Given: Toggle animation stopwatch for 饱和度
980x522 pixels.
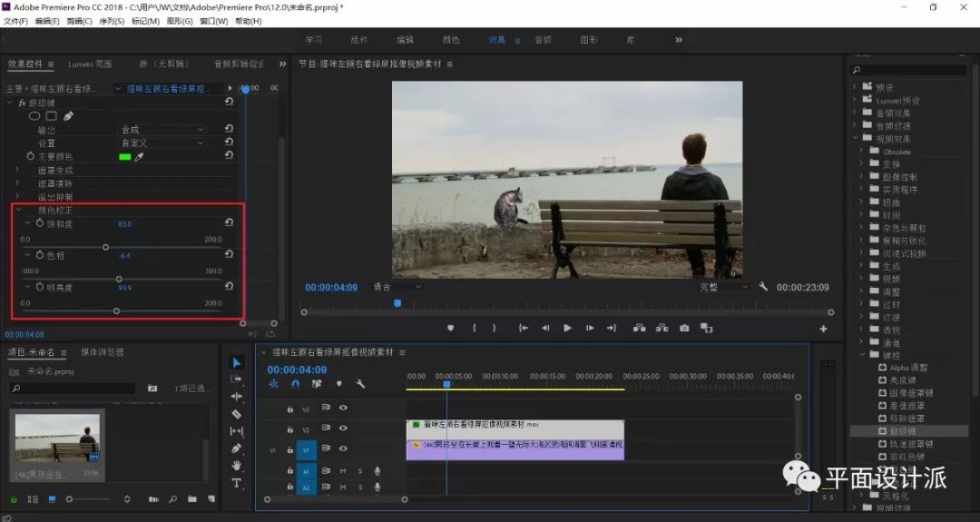Looking at the screenshot, I should tap(40, 223).
